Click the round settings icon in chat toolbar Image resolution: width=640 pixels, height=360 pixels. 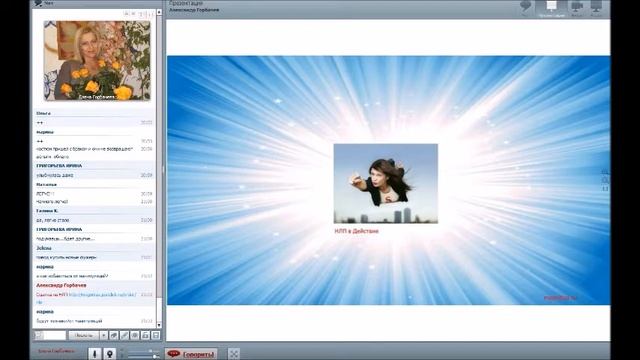[135, 336]
